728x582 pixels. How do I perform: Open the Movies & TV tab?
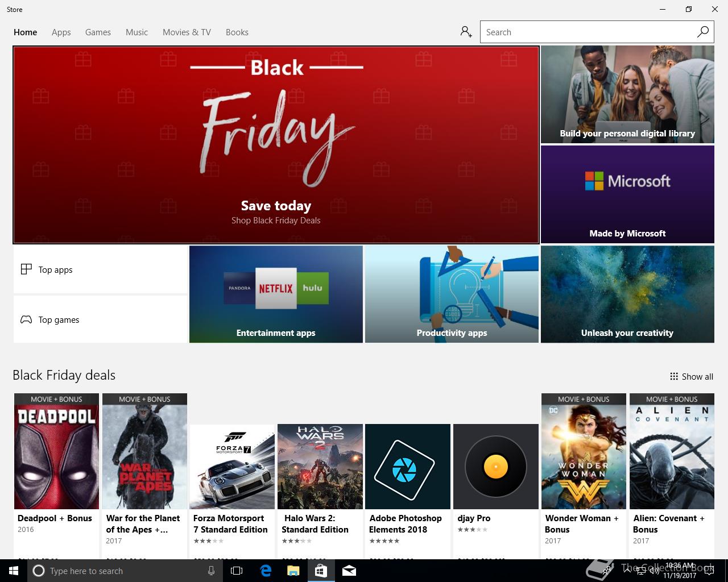click(x=187, y=32)
